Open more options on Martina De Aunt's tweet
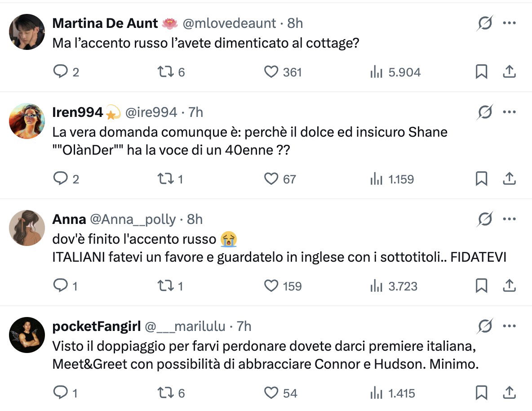 click(x=509, y=23)
